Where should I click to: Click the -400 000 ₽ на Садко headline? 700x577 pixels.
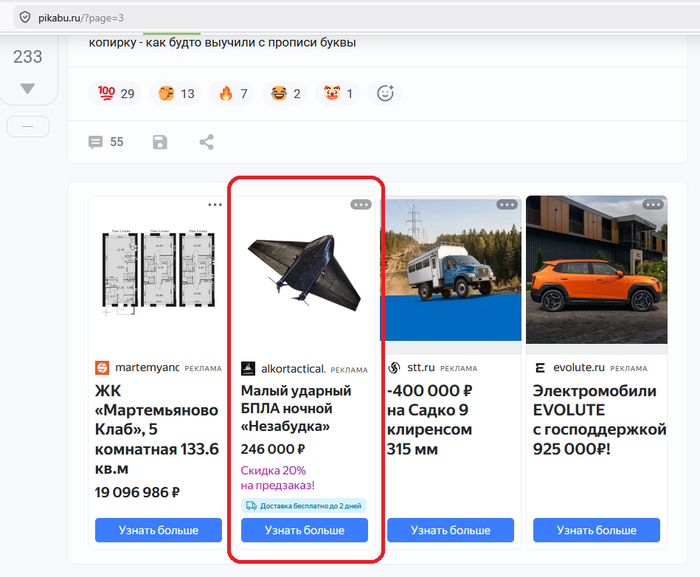click(x=429, y=420)
